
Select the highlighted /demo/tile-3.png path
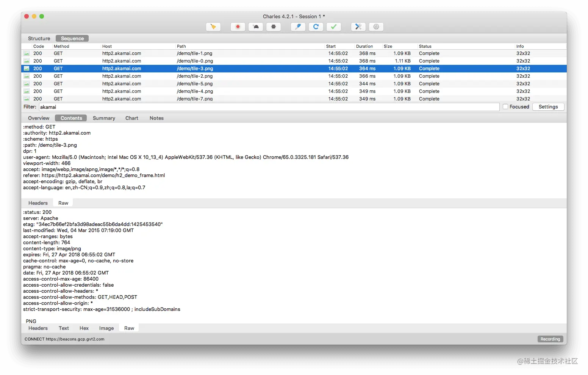(195, 69)
